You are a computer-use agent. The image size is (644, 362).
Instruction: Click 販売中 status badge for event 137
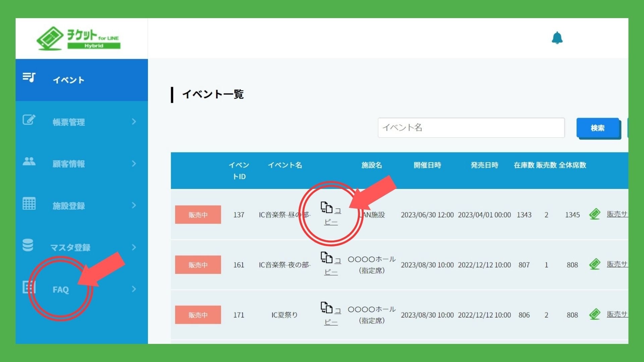pyautogui.click(x=198, y=215)
